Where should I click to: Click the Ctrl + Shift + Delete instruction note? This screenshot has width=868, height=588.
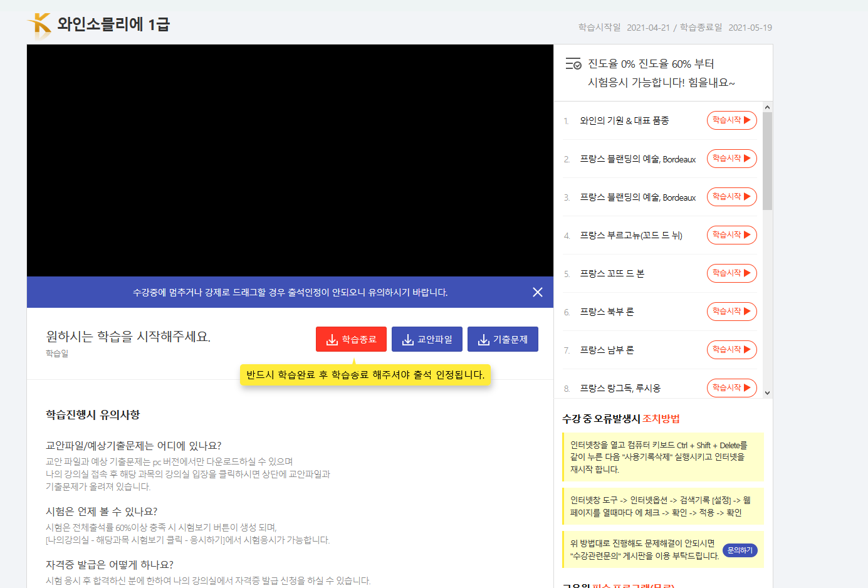pos(663,457)
